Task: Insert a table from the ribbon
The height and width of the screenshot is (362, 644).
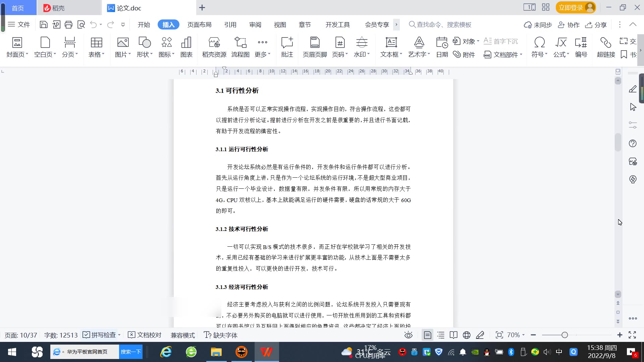Action: (x=96, y=47)
